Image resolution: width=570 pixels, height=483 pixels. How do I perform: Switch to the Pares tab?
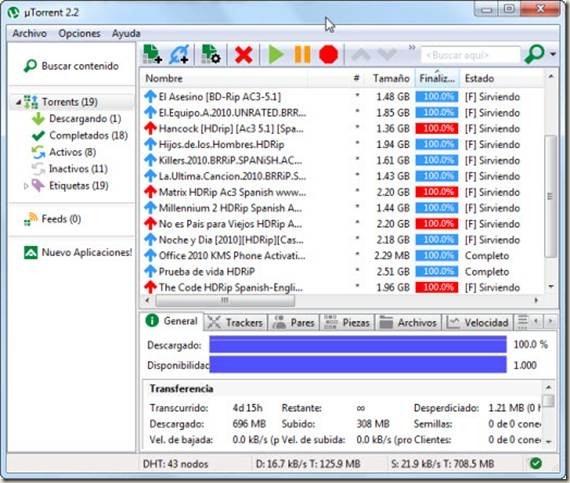coord(294,323)
